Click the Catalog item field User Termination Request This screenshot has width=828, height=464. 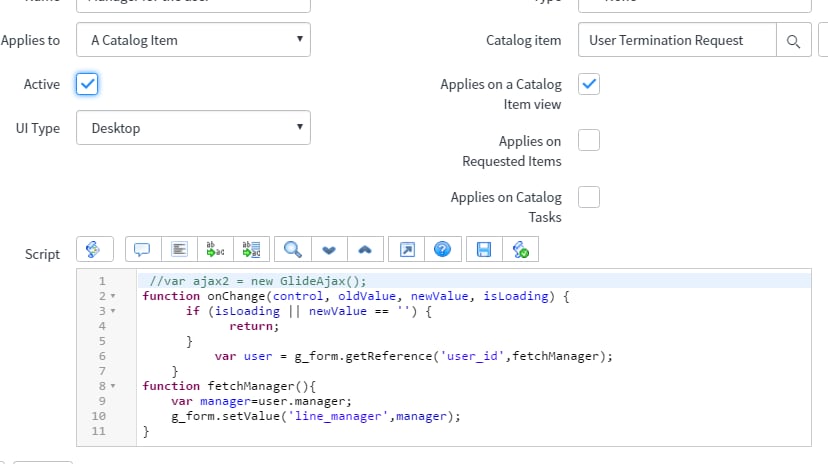click(677, 40)
